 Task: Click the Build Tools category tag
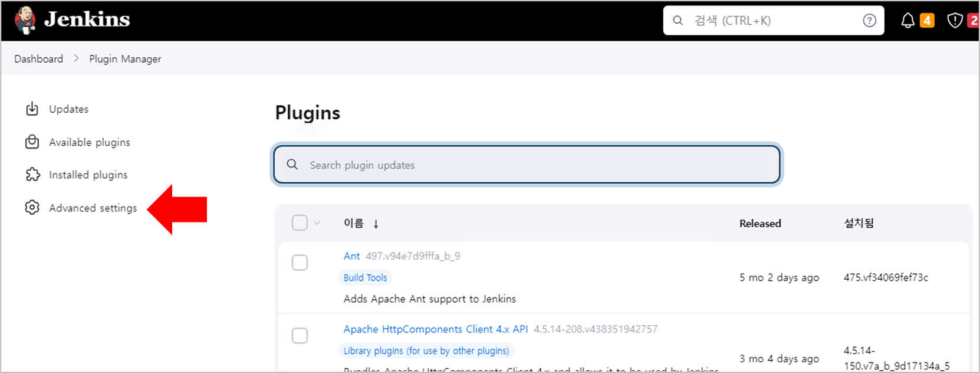(x=366, y=277)
